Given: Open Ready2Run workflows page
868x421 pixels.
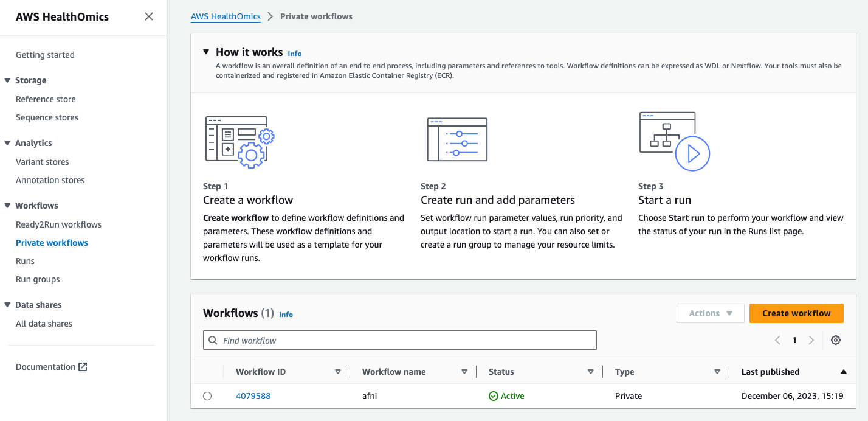Looking at the screenshot, I should 58,224.
